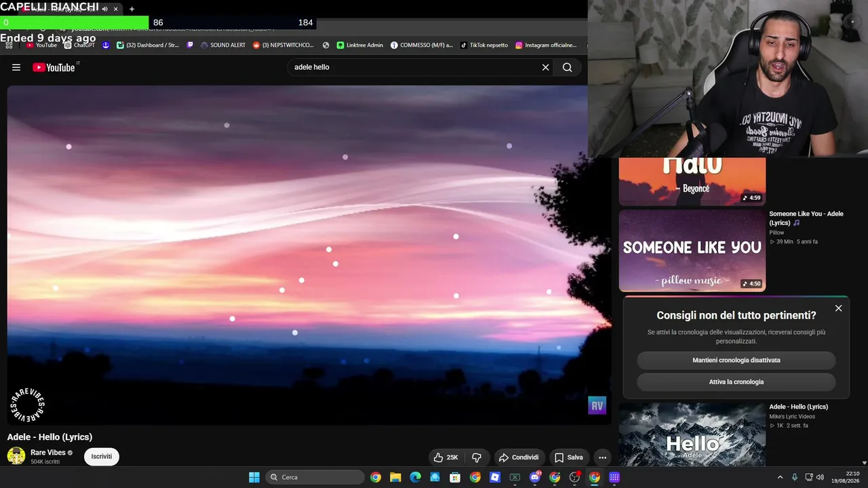Open 'Hello Adele' mountain thumbnail
This screenshot has height=488, width=868.
692,434
